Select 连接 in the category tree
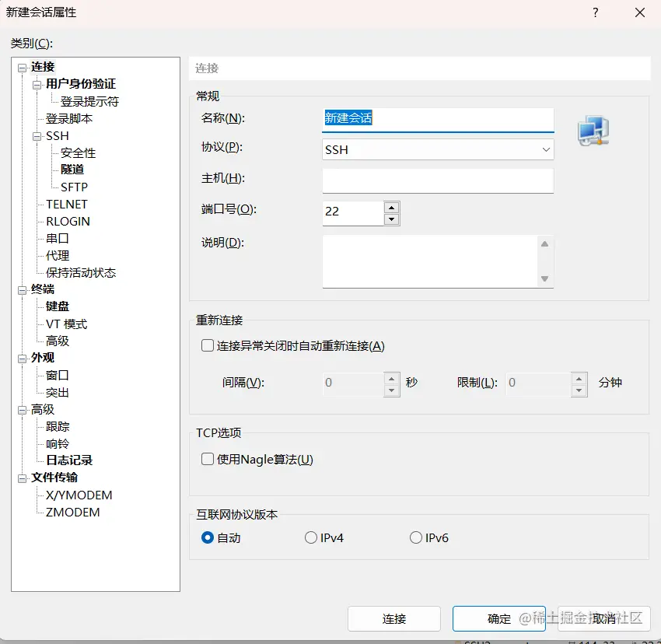Viewport: 661px width, 644px height. (43, 67)
